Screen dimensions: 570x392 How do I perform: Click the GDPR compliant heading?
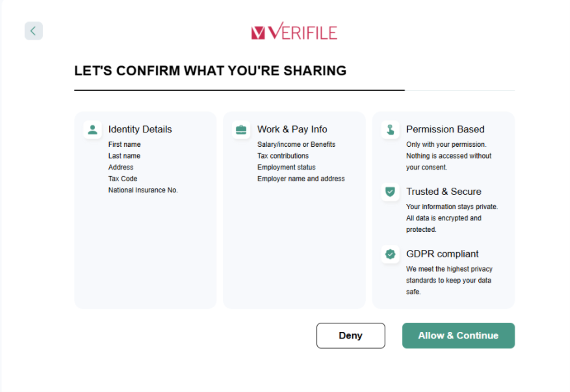(442, 254)
